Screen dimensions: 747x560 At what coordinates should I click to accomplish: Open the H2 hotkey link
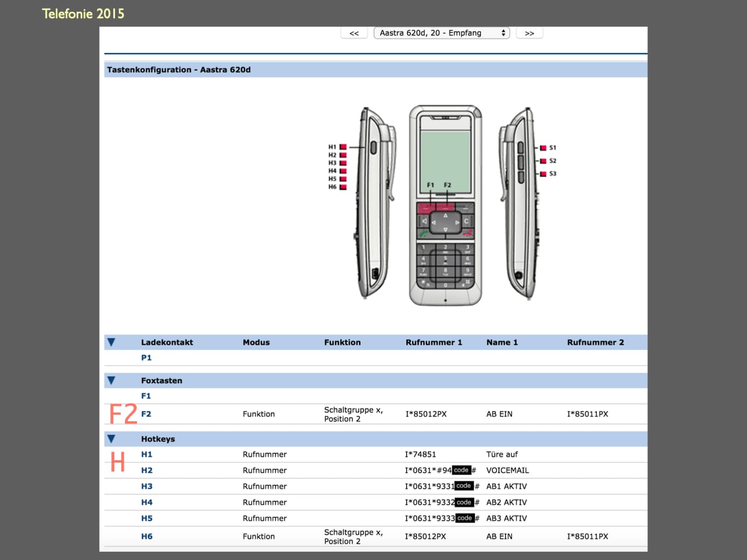146,470
